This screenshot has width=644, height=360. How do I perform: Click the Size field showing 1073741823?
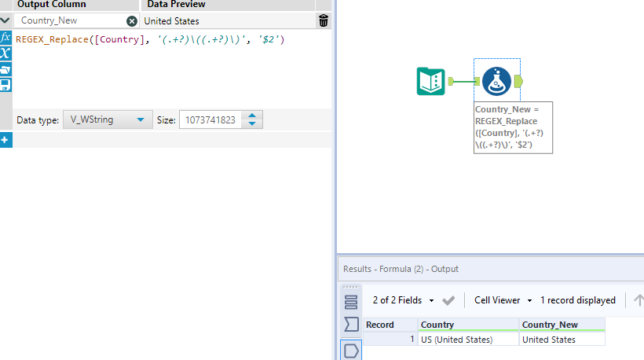coord(210,119)
